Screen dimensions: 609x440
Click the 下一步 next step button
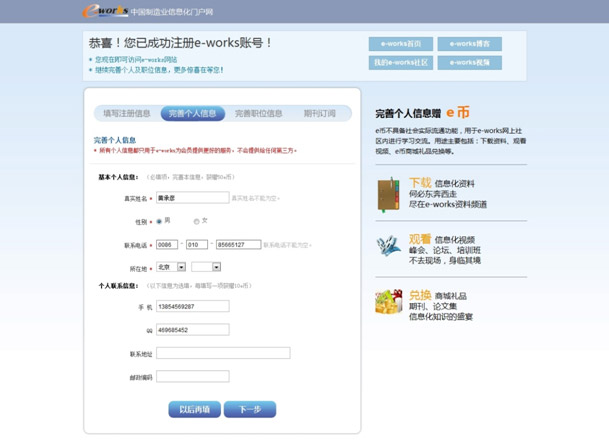[x=250, y=409]
